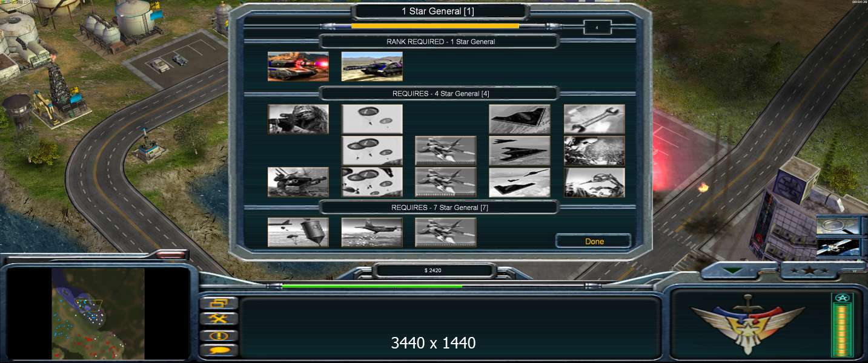Activate the spy satellite shortcut icon
This screenshot has height=363, width=868.
pos(838,247)
